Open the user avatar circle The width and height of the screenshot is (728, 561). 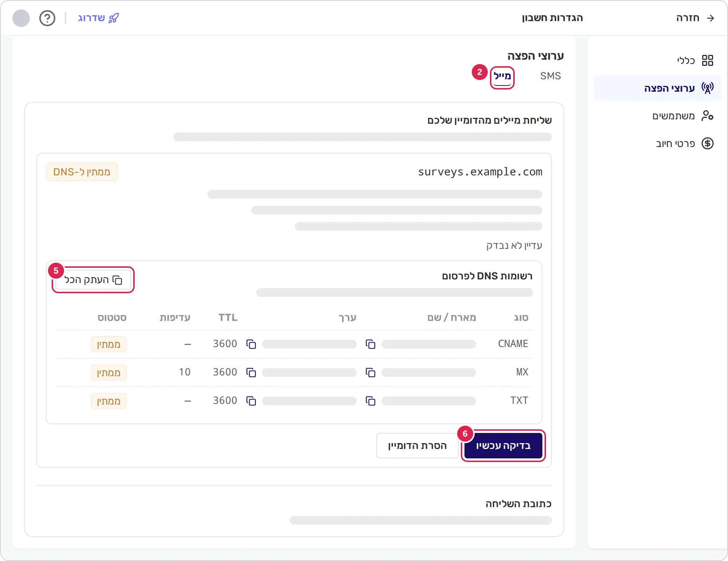point(21,18)
